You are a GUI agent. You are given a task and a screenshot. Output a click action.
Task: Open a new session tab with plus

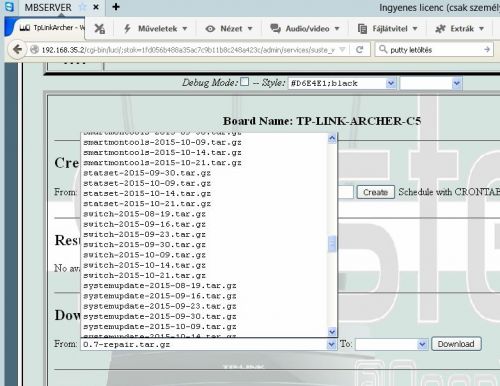[116, 7]
